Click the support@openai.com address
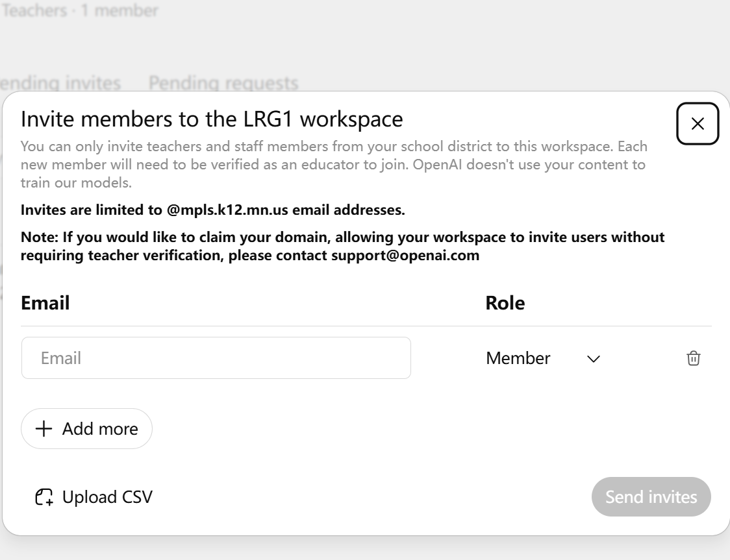 (x=405, y=256)
